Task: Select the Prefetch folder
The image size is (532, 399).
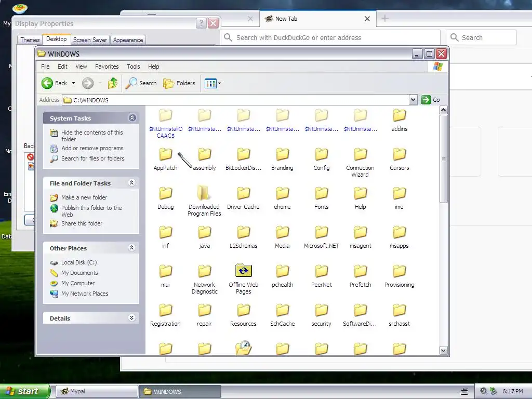Action: [361, 276]
